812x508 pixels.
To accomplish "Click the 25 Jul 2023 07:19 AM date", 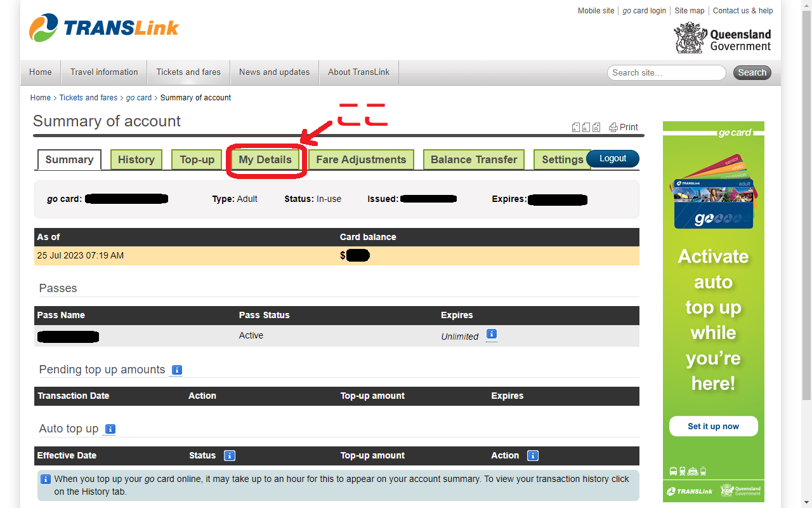I will point(81,255).
